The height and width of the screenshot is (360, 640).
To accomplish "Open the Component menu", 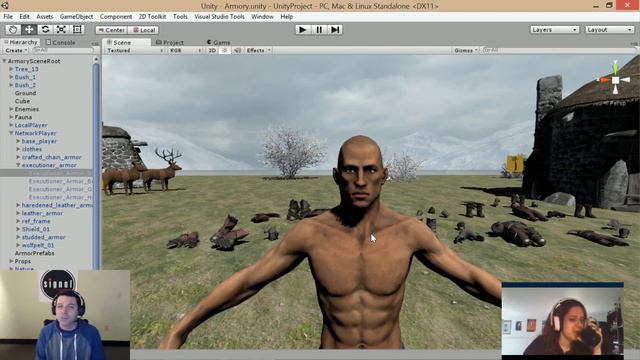I will click(116, 17).
